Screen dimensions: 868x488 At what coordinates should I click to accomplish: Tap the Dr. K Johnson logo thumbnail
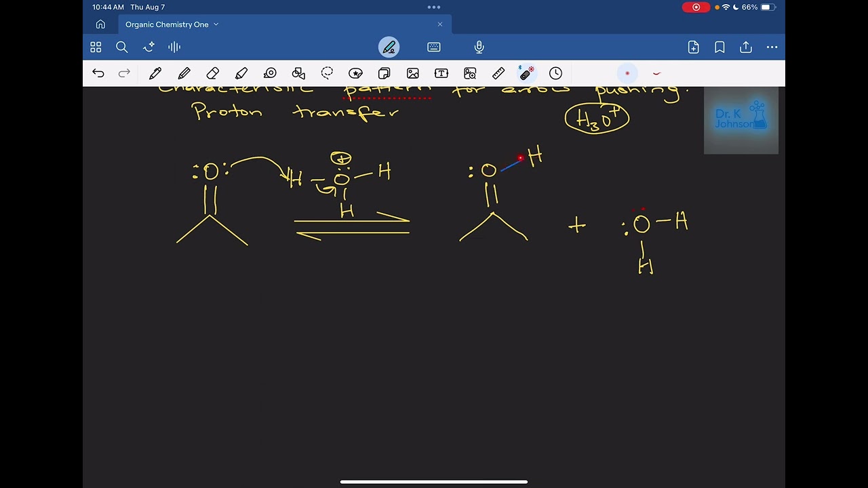(741, 120)
